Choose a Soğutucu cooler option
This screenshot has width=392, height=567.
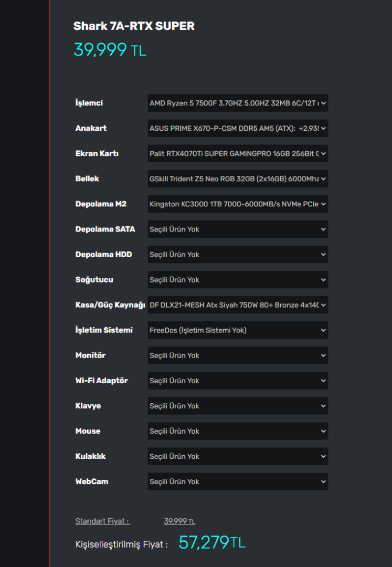click(238, 279)
